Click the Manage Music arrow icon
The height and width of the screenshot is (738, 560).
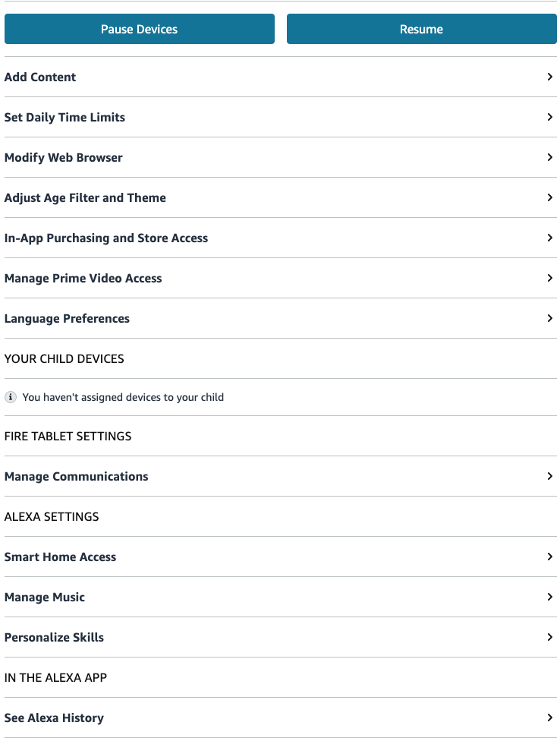coord(550,597)
